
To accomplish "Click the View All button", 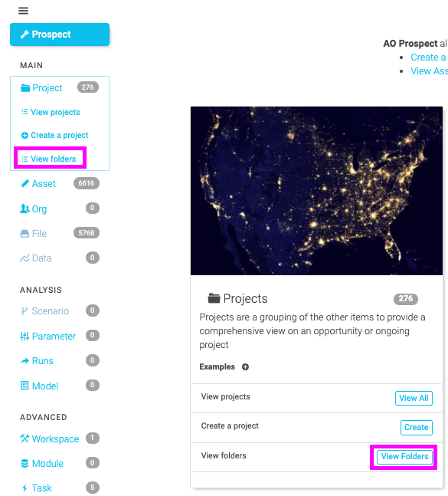I will [414, 398].
